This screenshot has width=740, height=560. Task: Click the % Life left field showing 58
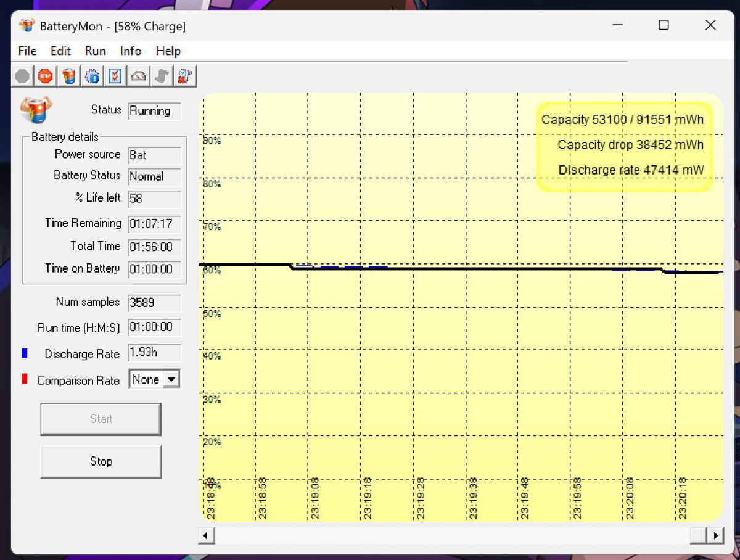pyautogui.click(x=155, y=199)
